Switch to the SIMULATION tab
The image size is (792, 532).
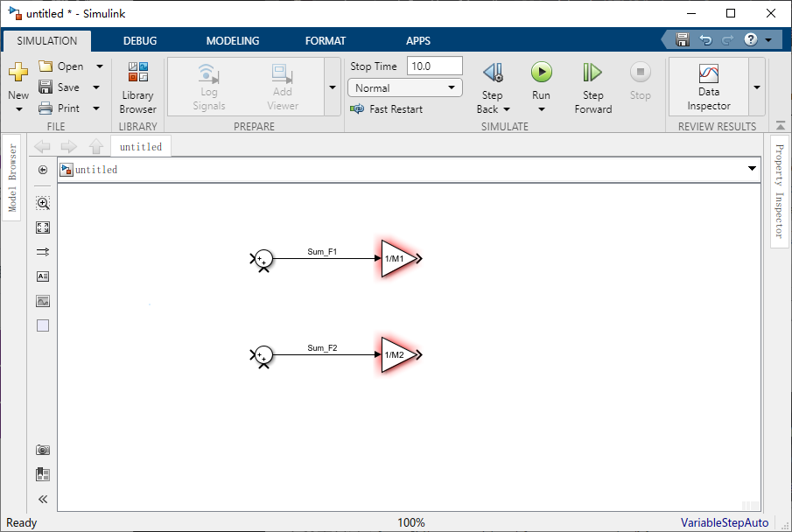tap(47, 41)
